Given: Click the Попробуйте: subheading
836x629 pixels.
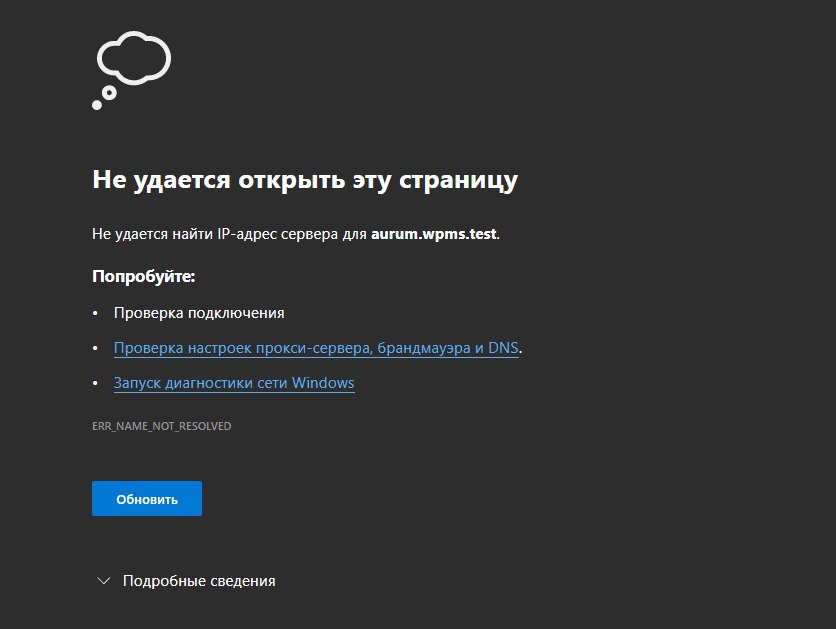Looking at the screenshot, I should coord(143,276).
